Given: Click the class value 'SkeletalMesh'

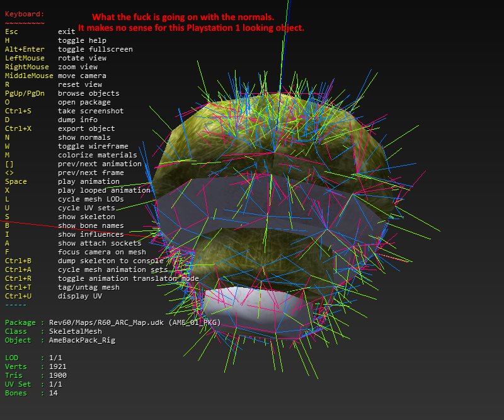Looking at the screenshot, I should tap(75, 331).
